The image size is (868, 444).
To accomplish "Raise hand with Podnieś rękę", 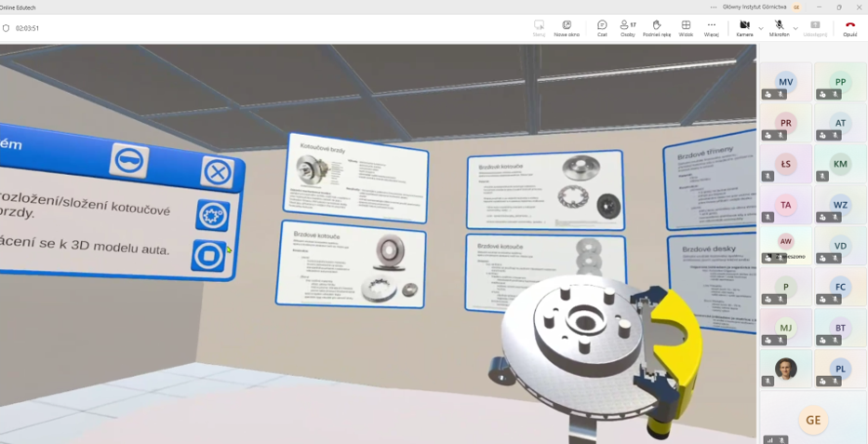I will click(x=657, y=28).
